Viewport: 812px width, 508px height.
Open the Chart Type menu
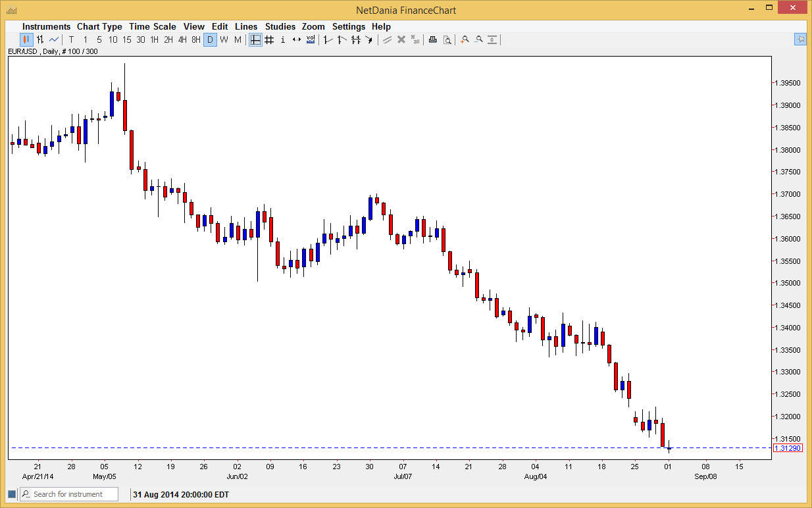pyautogui.click(x=99, y=26)
